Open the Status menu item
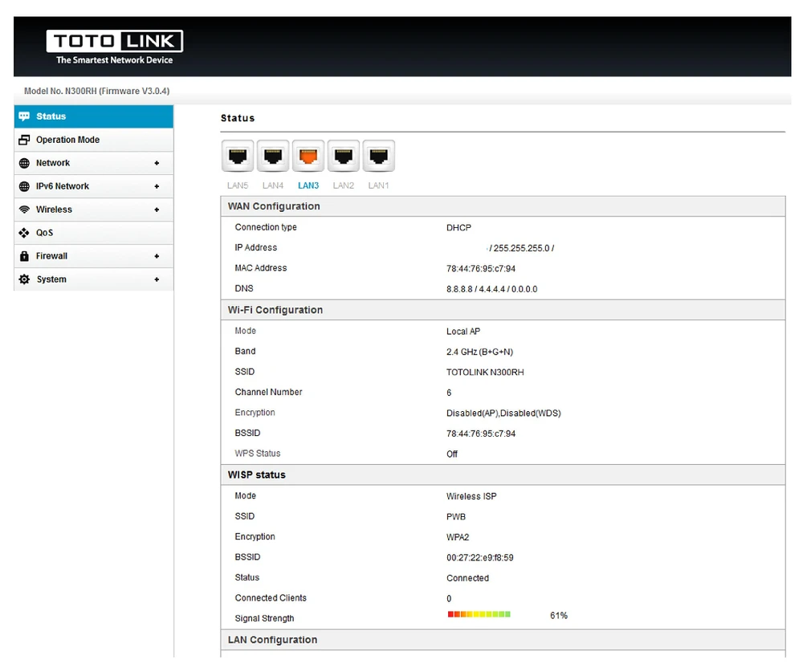This screenshot has width=803, height=672. pyautogui.click(x=51, y=116)
